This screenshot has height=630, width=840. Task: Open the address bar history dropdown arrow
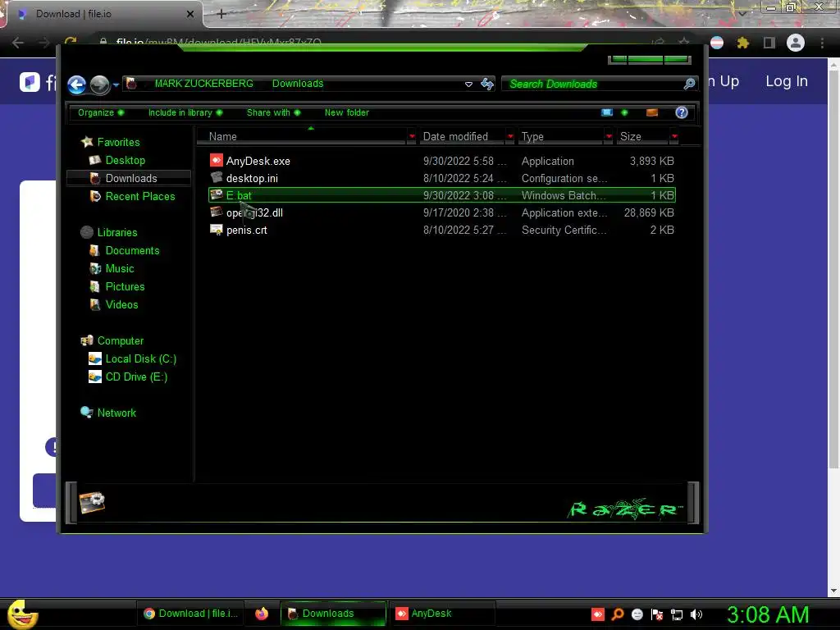coord(468,84)
